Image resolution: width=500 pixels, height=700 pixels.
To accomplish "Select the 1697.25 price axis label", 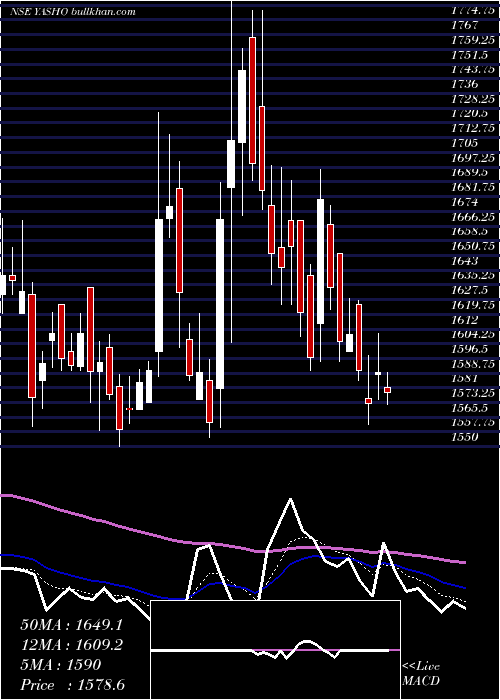I will tap(473, 158).
